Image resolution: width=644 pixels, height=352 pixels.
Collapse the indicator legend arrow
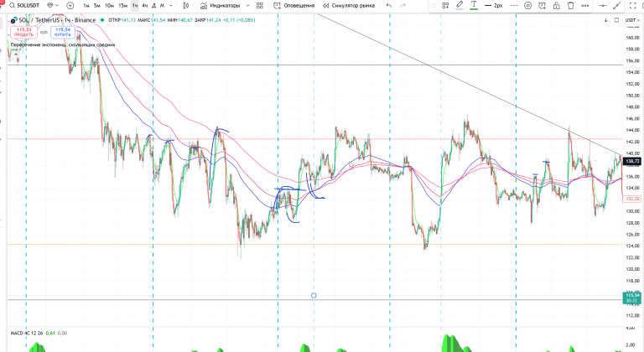pos(16,54)
